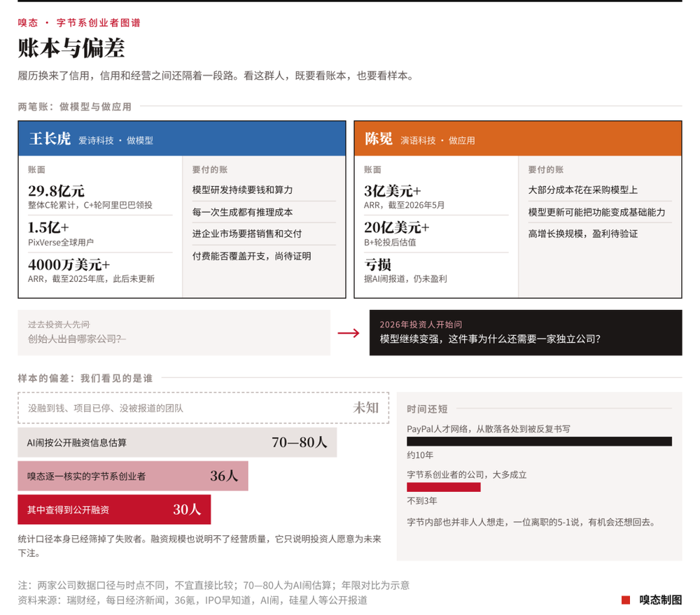Image resolution: width=700 pixels, height=615 pixels.
Task: Click the label PixVerse全球用户
Action: tap(61, 242)
